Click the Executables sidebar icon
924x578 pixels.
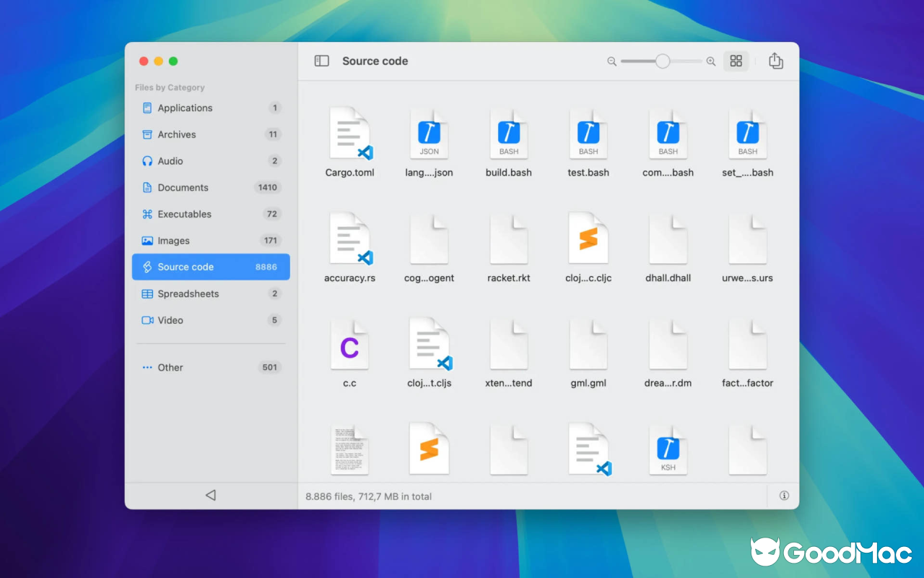tap(147, 214)
